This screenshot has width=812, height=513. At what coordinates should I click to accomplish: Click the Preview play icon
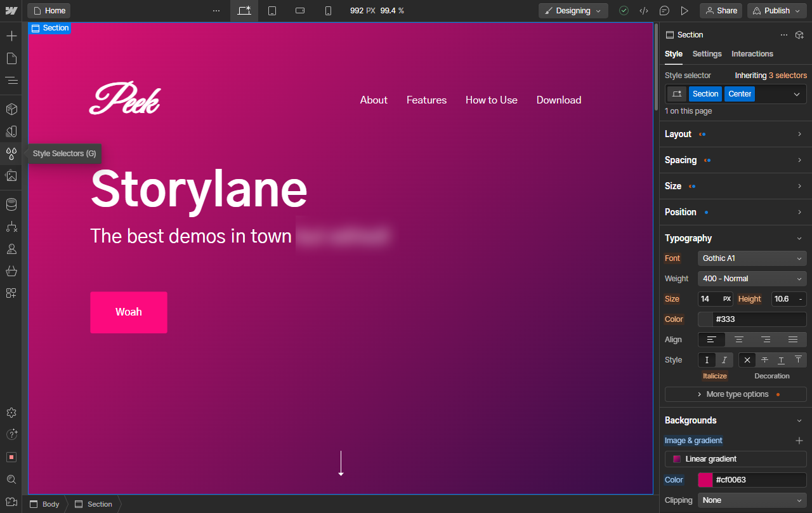[684, 11]
